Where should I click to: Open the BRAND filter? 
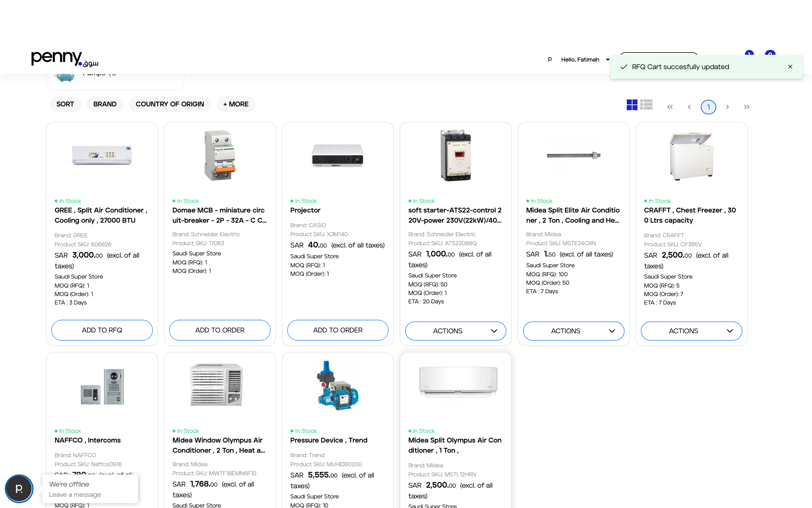click(x=105, y=104)
